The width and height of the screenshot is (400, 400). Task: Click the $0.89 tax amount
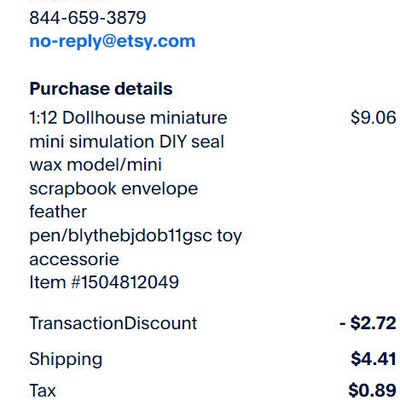coord(372,391)
